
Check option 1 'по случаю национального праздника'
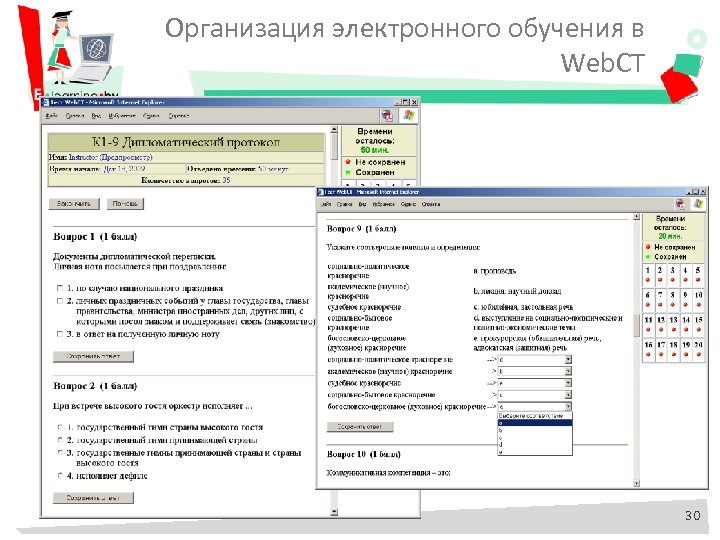pos(60,288)
